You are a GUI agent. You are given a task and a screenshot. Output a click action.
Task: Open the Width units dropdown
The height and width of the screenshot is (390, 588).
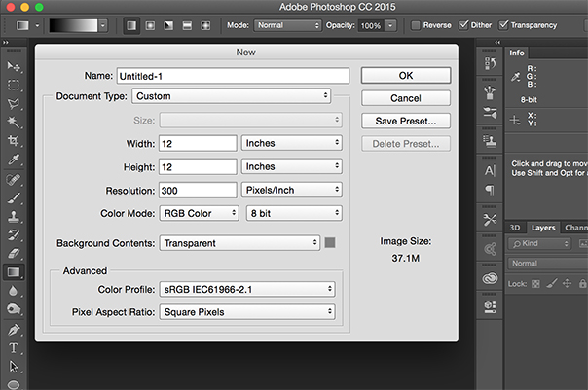(x=292, y=143)
